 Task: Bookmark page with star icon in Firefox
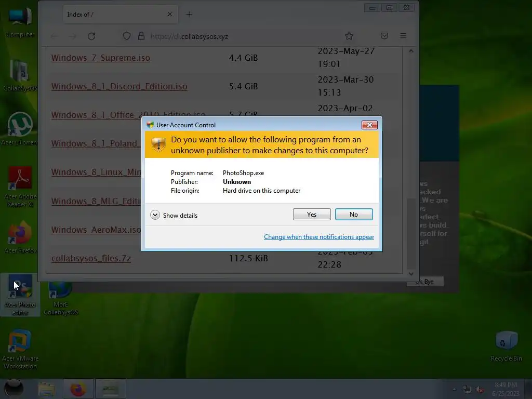(349, 36)
